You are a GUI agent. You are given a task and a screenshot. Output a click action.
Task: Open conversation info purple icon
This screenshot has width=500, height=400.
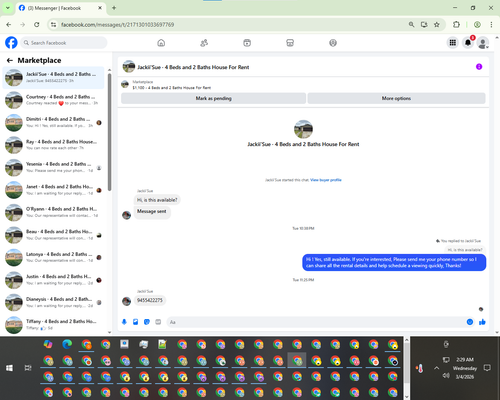[479, 67]
